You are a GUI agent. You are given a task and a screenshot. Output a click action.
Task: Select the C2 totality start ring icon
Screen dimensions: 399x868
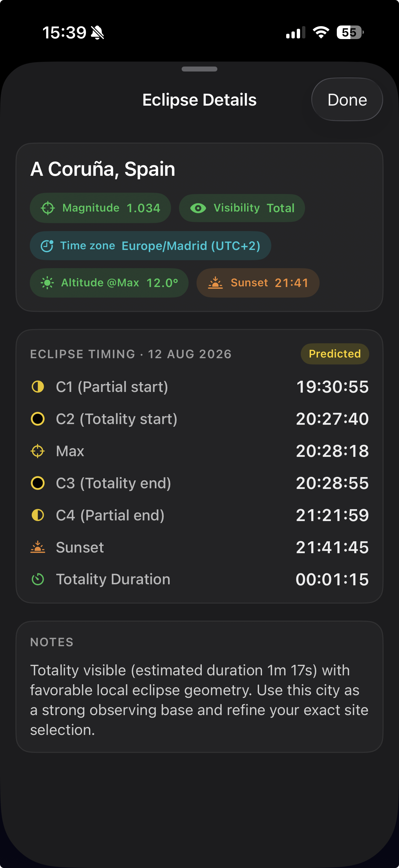pos(38,419)
